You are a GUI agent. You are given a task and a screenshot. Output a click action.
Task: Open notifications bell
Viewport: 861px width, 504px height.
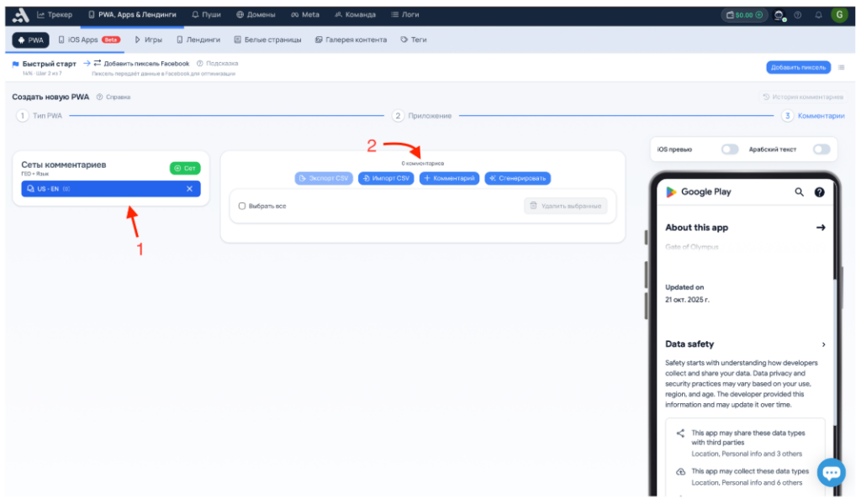818,15
